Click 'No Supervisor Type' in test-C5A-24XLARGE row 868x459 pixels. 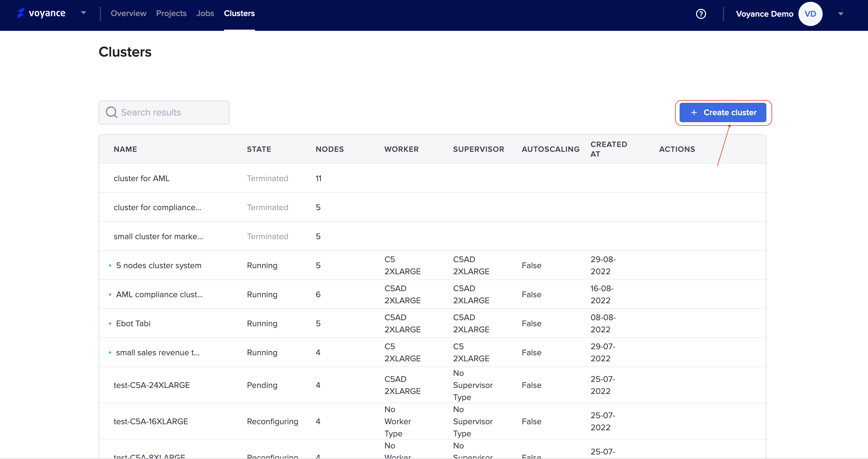[x=473, y=385]
